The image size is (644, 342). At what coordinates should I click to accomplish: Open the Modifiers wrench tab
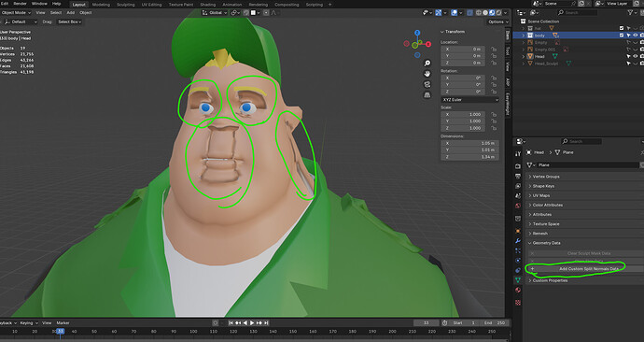(518, 241)
